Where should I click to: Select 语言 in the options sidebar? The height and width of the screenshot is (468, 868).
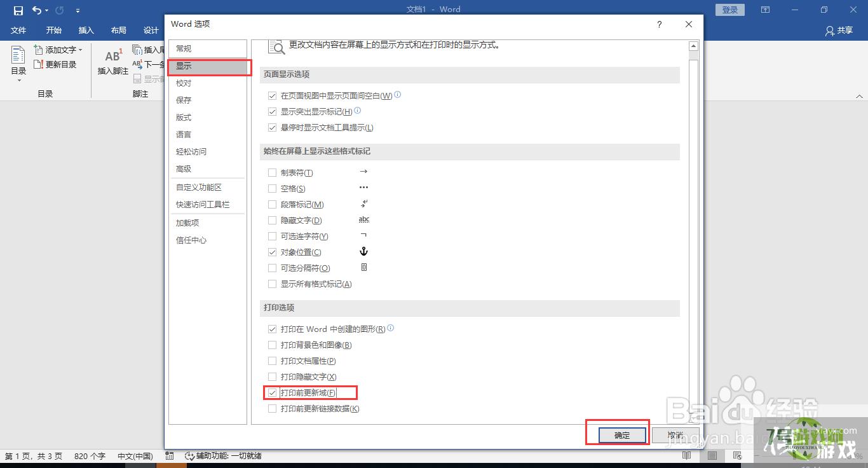tap(207, 135)
